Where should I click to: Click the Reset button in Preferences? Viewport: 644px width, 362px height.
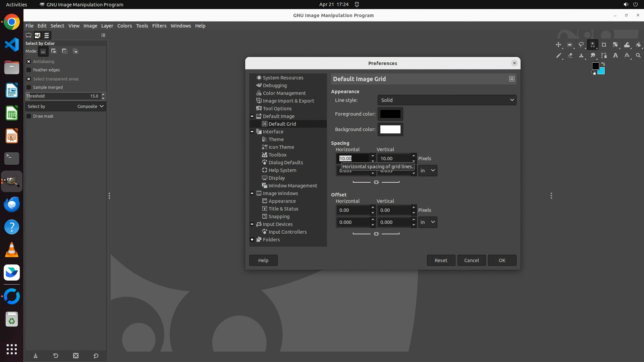(441, 260)
